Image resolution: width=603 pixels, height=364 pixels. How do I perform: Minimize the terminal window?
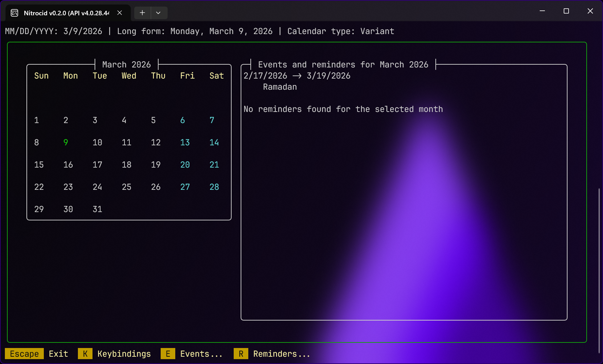542,11
